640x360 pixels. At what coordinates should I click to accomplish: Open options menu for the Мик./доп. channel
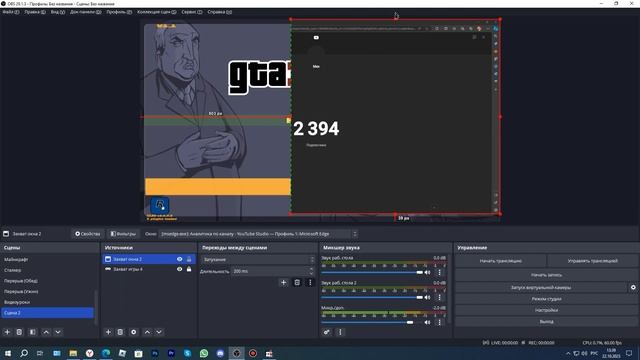[x=440, y=322]
